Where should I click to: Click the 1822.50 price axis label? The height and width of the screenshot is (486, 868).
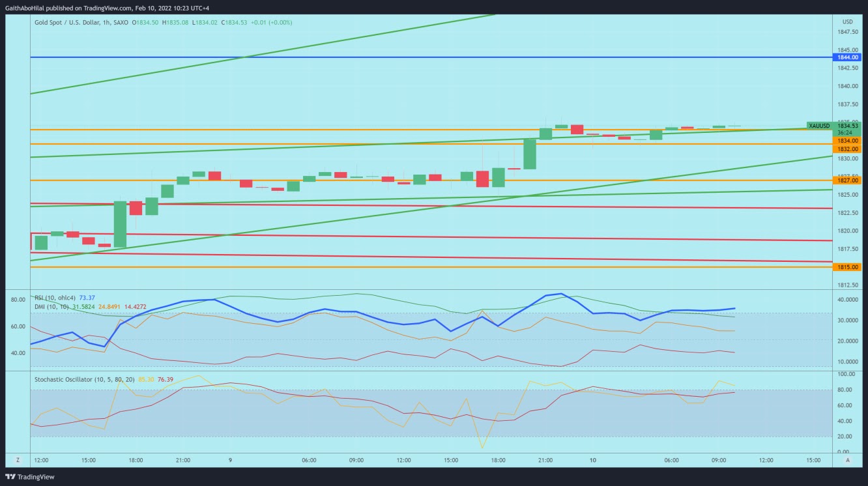[846, 213]
